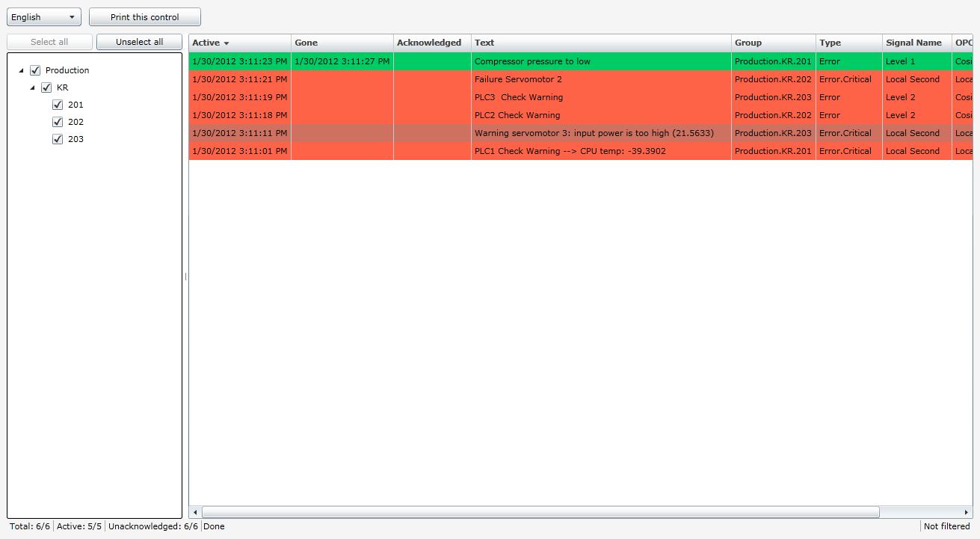Collapse the Production tree node arrow
The height and width of the screenshot is (539, 980).
tap(22, 70)
